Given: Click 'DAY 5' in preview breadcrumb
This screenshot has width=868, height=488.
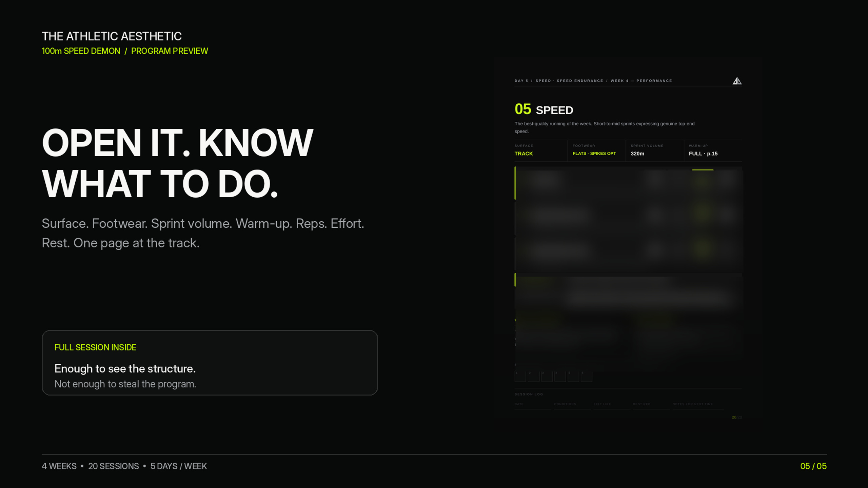Looking at the screenshot, I should [x=521, y=81].
